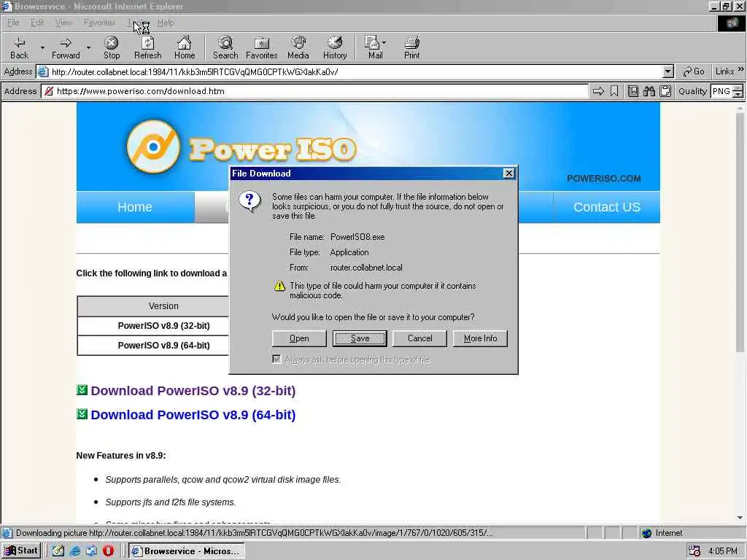Click the Outlook Express quick launch icon
Screen dimensions: 747x560
tap(91, 551)
